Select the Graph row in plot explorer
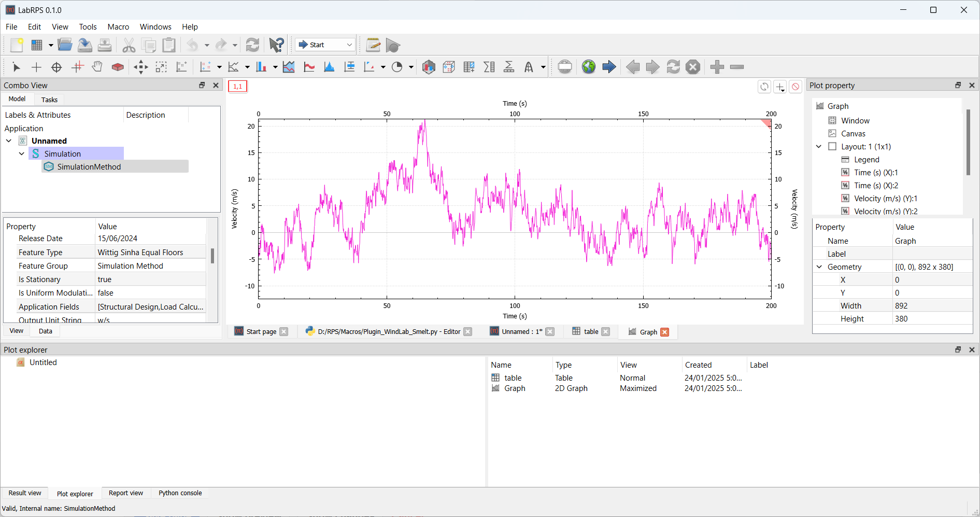The height and width of the screenshot is (517, 980). pos(515,388)
